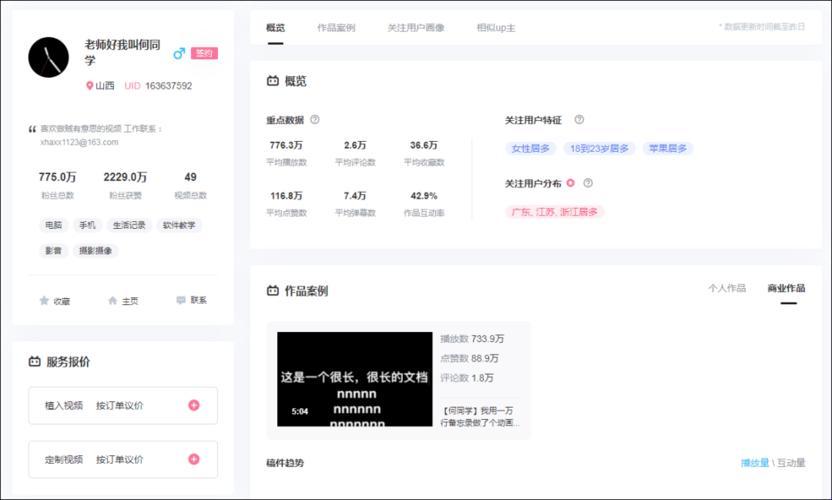Switch trend chart to 互动量
This screenshot has width=832, height=500.
pyautogui.click(x=792, y=462)
